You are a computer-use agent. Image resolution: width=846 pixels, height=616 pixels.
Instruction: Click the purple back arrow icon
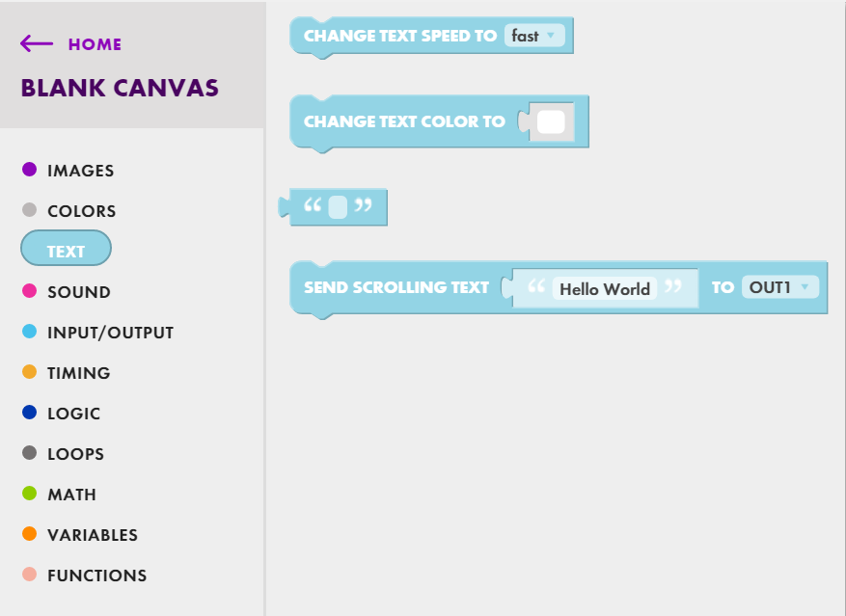pyautogui.click(x=37, y=43)
